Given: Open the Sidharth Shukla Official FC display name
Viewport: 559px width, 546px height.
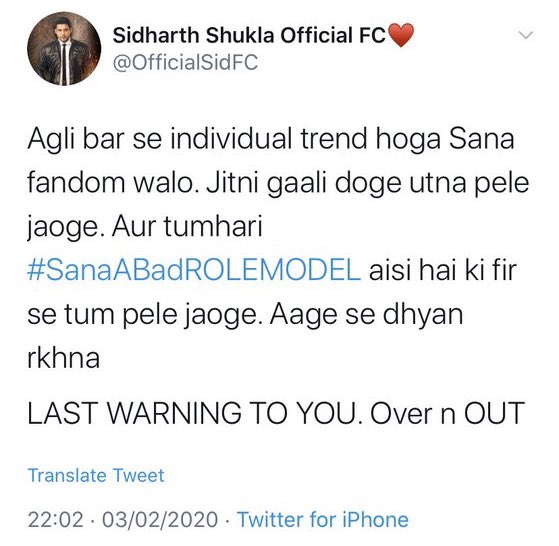Looking at the screenshot, I should [x=249, y=35].
